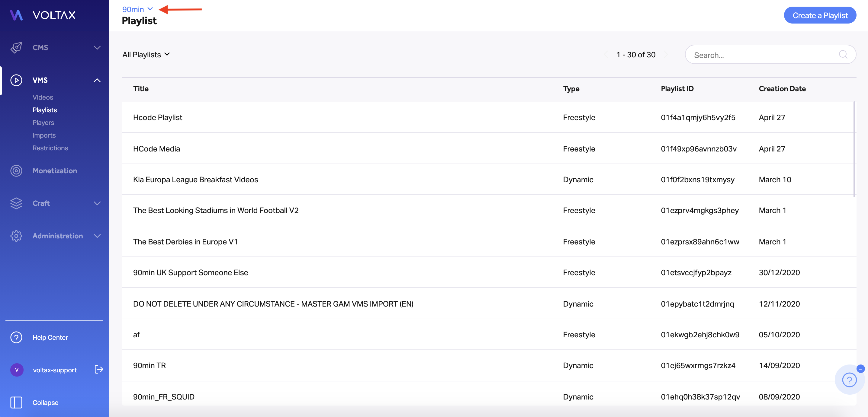Click the Playlist ID column header
Screen dimensions: 868x417
tap(677, 88)
